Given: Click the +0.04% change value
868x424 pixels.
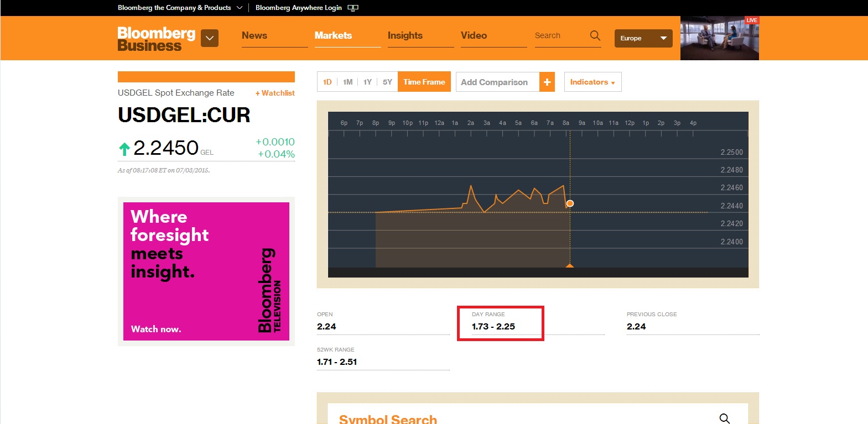Looking at the screenshot, I should (x=276, y=154).
